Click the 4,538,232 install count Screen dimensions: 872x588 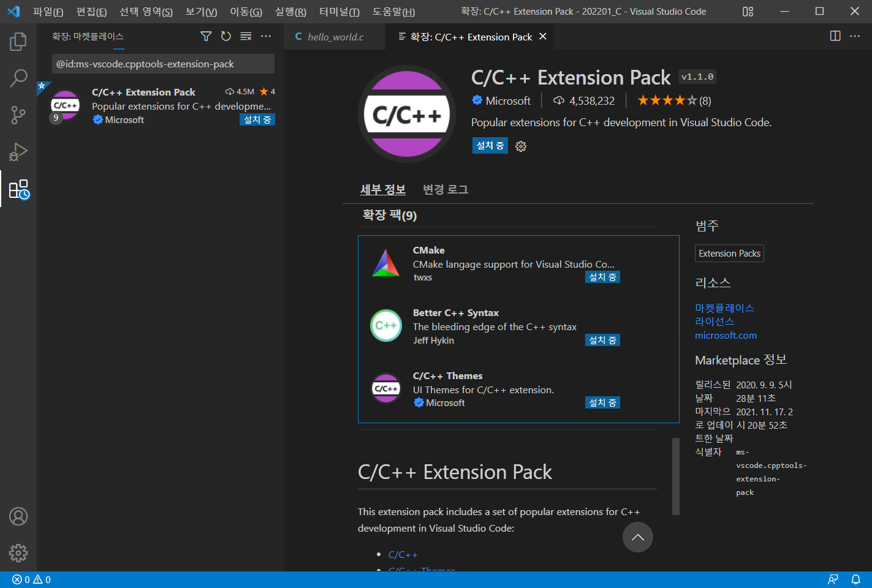[x=584, y=100]
